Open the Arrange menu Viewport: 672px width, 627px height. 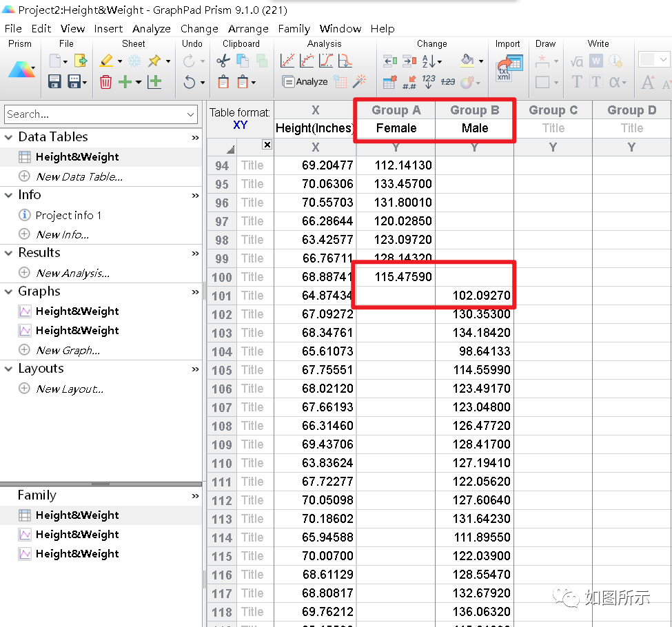249,29
